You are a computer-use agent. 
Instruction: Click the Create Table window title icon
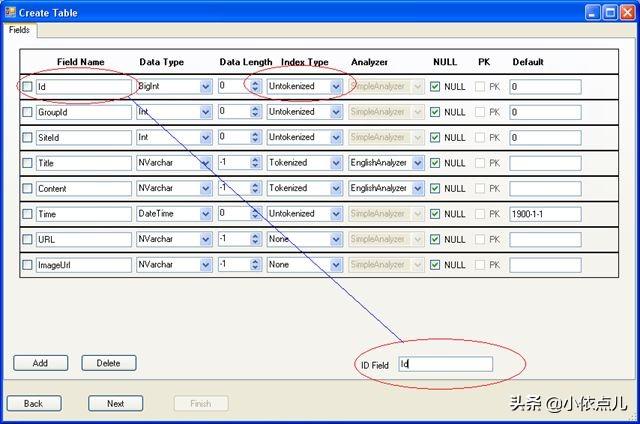tap(10, 12)
